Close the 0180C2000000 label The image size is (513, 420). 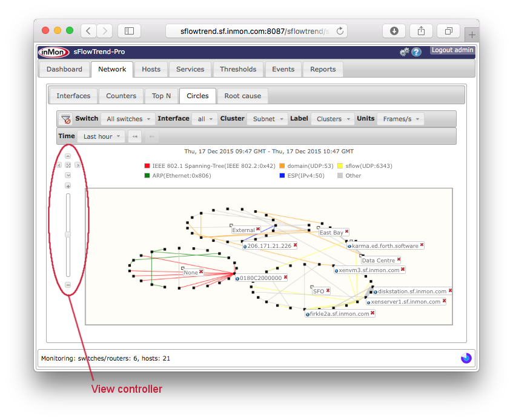(x=286, y=277)
